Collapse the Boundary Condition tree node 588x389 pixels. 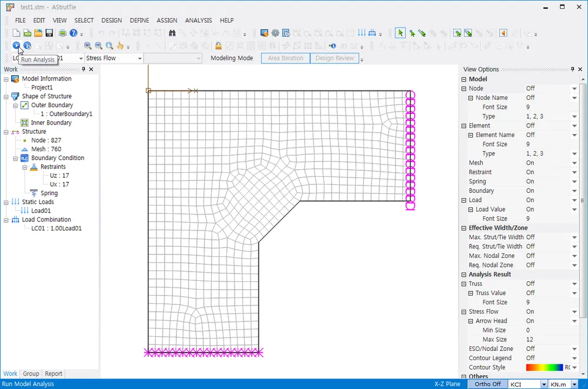point(15,159)
